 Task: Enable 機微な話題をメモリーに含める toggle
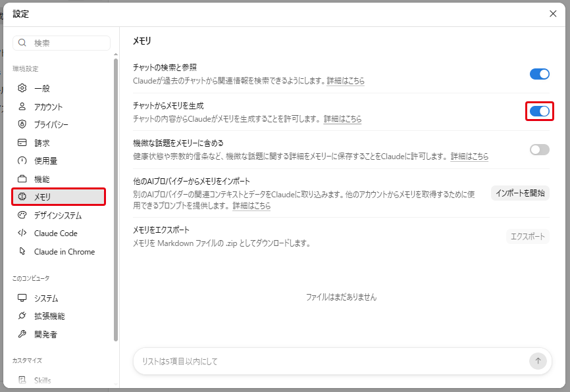coord(540,149)
